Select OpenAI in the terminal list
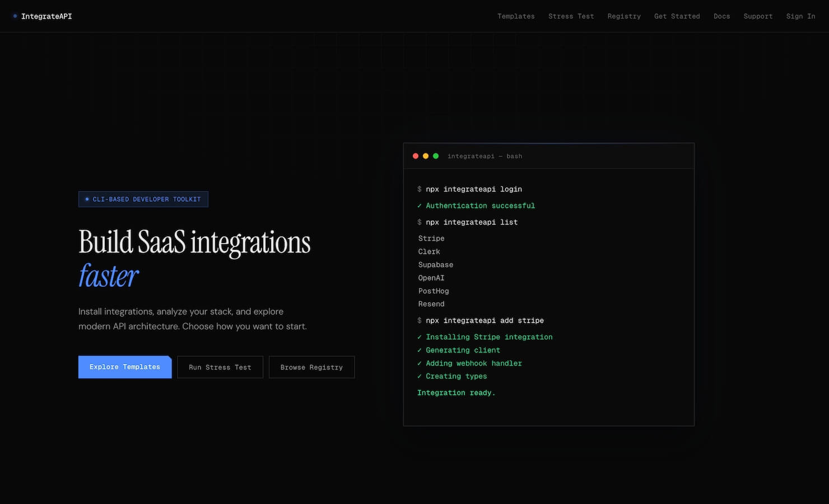The height and width of the screenshot is (504, 829). [431, 278]
